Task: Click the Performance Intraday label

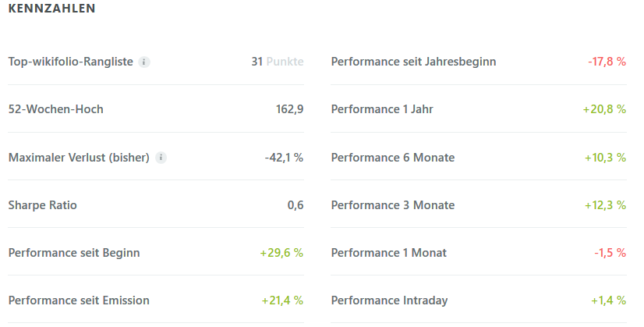Action: (x=389, y=300)
